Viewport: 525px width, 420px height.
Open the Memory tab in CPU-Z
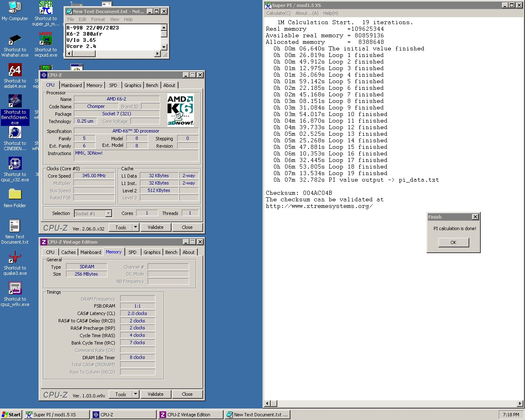click(94, 85)
